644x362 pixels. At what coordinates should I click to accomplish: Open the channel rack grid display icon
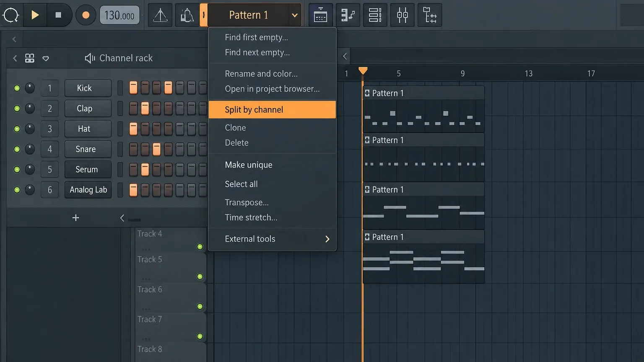click(30, 58)
